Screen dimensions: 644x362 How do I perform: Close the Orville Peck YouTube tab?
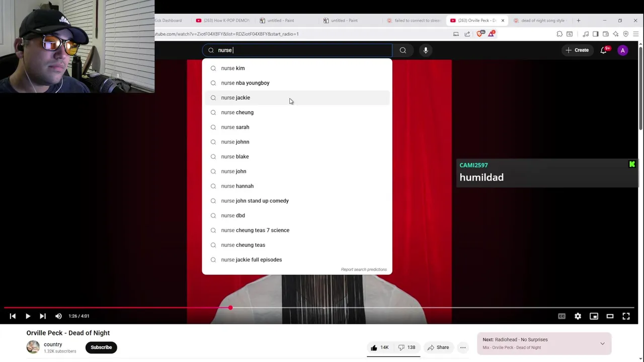(503, 21)
